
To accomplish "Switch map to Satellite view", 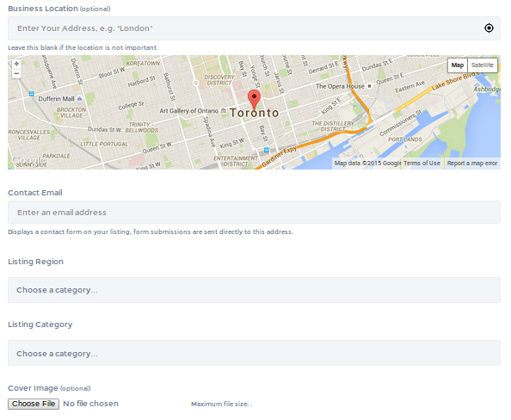I will click(x=483, y=65).
